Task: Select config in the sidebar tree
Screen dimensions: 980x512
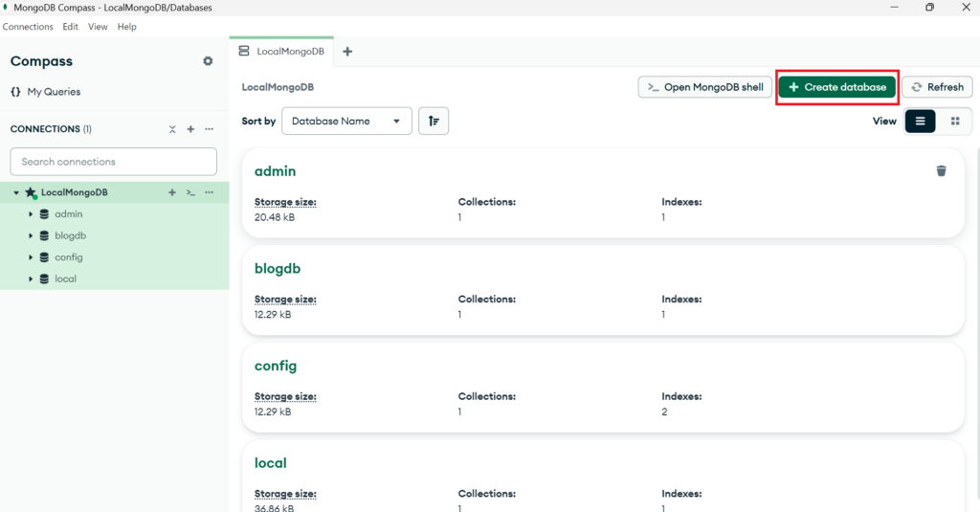Action: [x=69, y=256]
